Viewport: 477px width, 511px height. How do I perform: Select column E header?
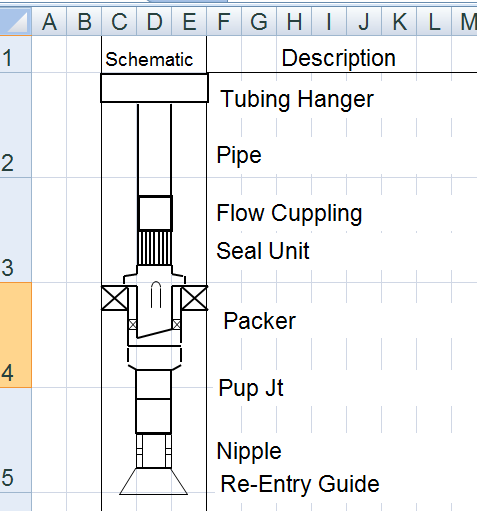click(x=189, y=22)
